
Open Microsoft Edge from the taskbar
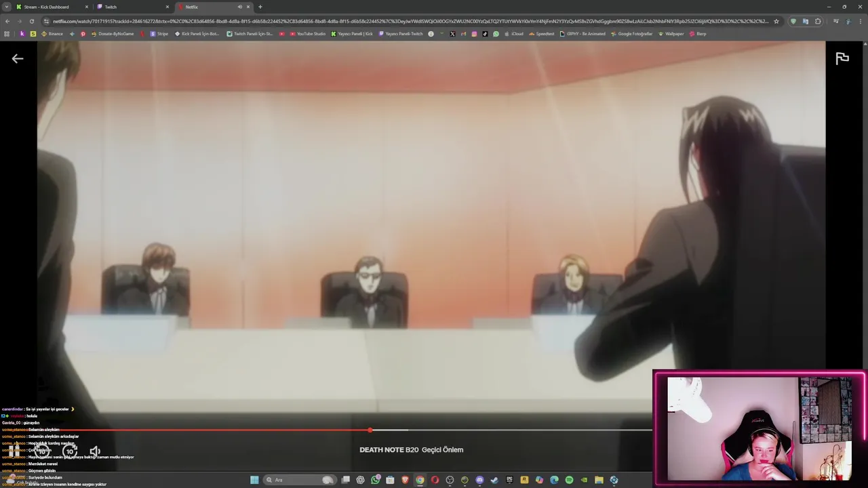click(x=554, y=480)
